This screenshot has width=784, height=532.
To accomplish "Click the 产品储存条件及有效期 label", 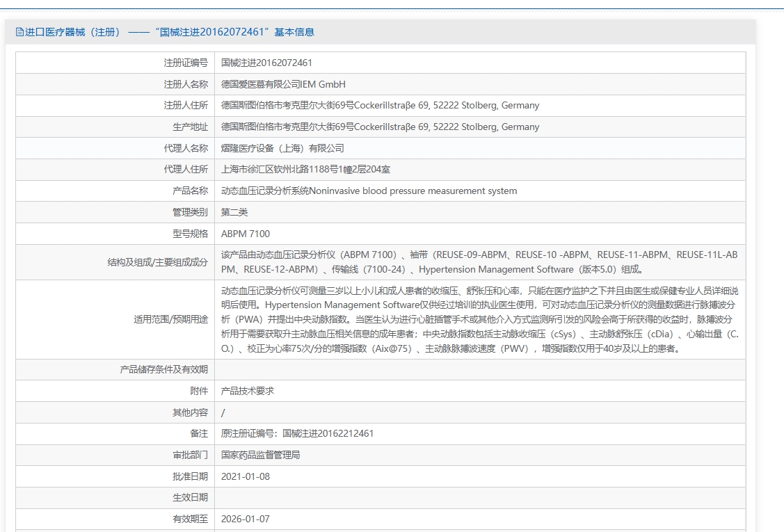I will tap(163, 369).
